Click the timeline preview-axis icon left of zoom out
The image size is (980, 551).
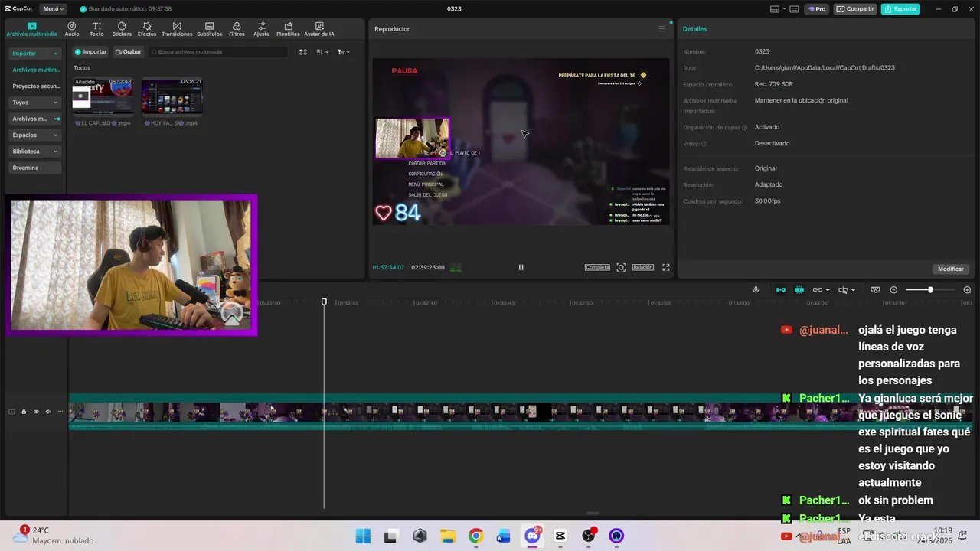tap(875, 290)
